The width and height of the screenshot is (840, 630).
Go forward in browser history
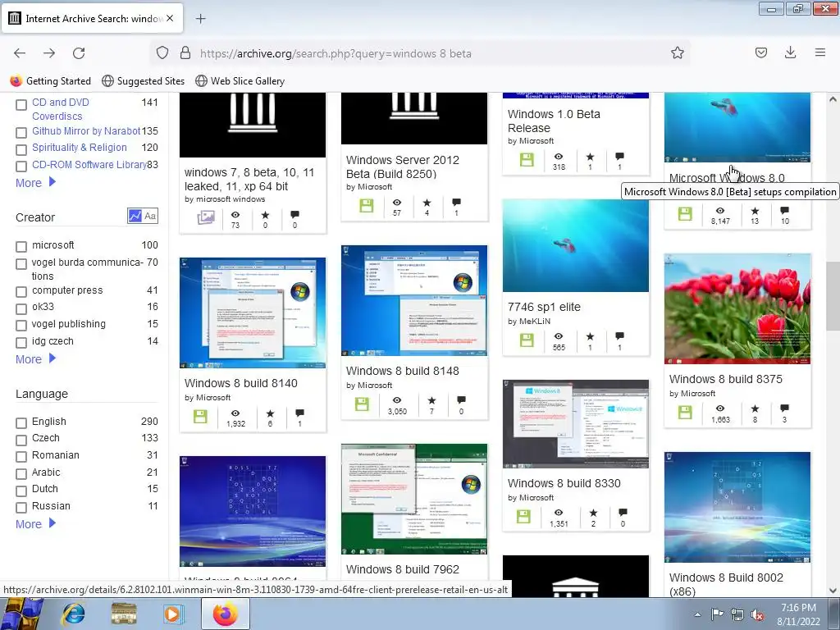coord(49,53)
